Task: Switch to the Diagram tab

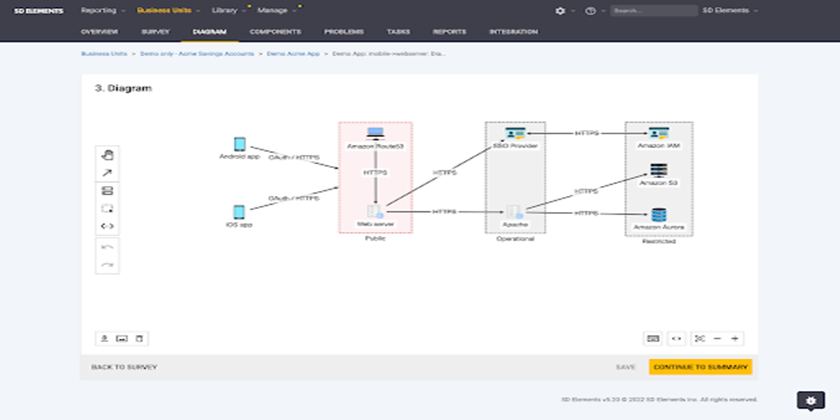Action: [209, 32]
